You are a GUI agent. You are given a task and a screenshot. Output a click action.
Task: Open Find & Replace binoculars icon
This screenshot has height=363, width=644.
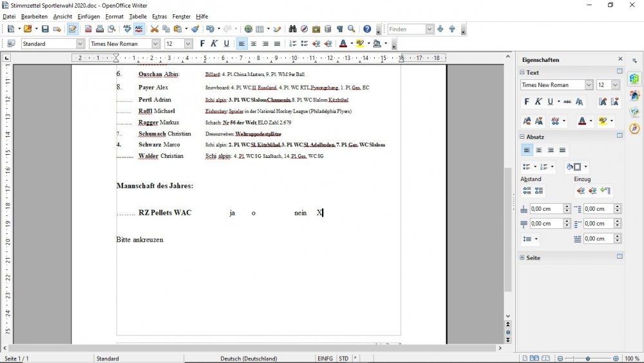click(x=292, y=29)
